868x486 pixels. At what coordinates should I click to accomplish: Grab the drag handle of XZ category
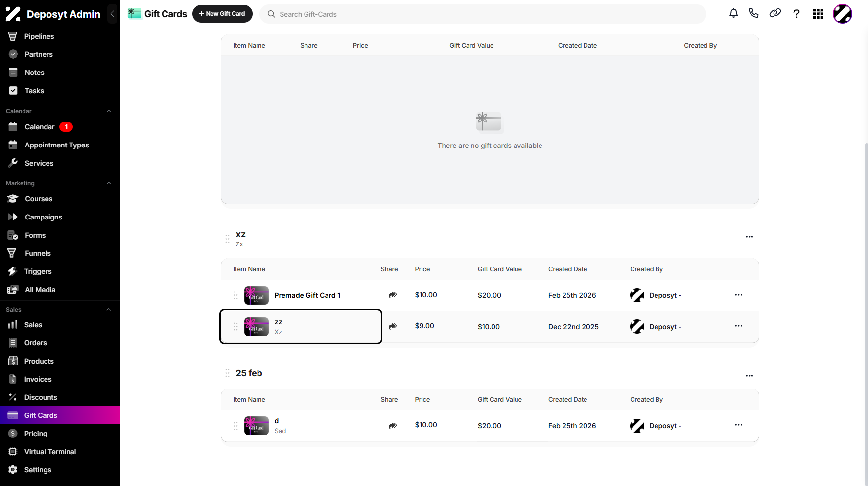(x=227, y=239)
